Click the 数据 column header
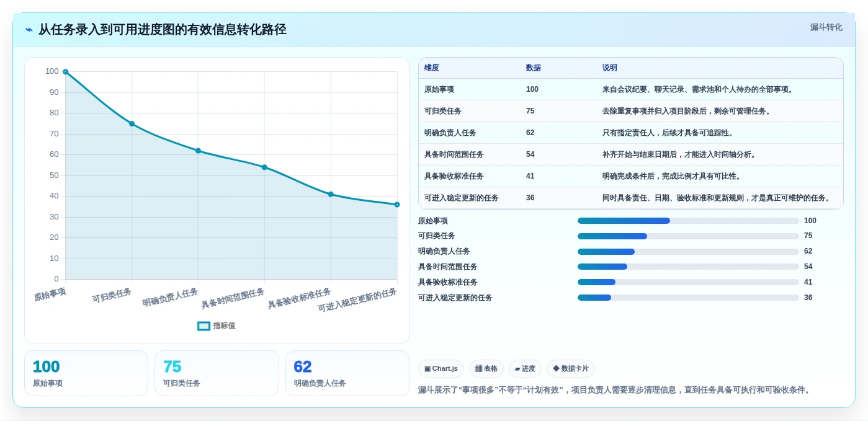Viewport: 868px width, 421px height. point(534,68)
